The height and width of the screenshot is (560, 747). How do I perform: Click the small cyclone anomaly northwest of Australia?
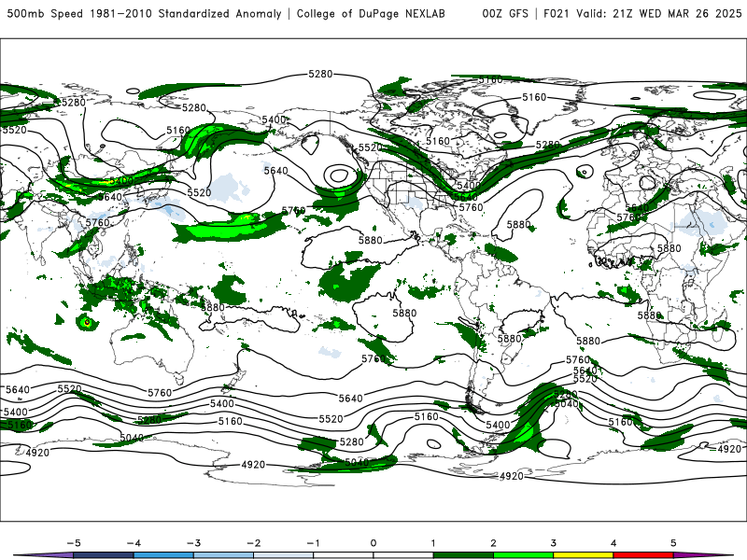coord(87,322)
